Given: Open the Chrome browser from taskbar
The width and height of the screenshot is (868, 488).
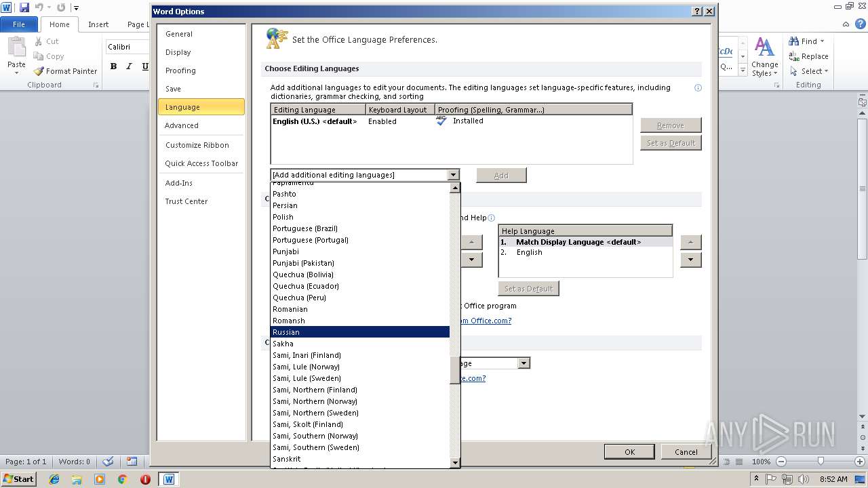Looking at the screenshot, I should click(122, 479).
